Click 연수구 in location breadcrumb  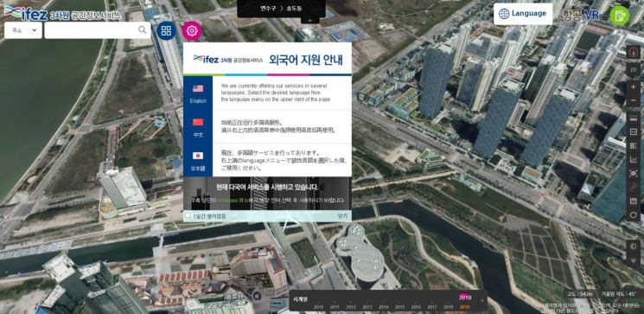(268, 8)
